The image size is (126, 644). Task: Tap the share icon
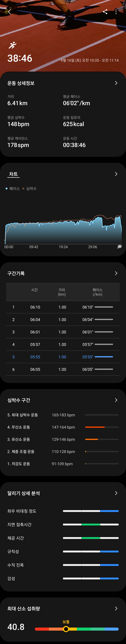(x=105, y=12)
